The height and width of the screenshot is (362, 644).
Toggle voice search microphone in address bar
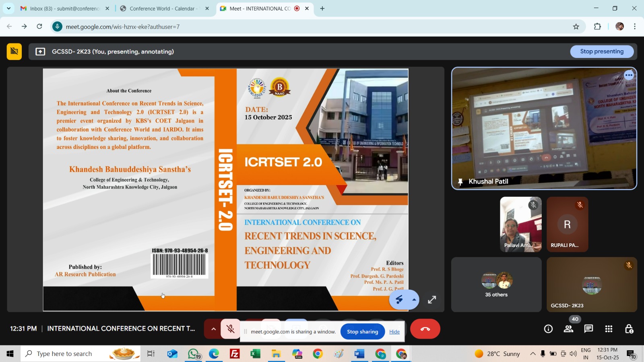point(58,27)
